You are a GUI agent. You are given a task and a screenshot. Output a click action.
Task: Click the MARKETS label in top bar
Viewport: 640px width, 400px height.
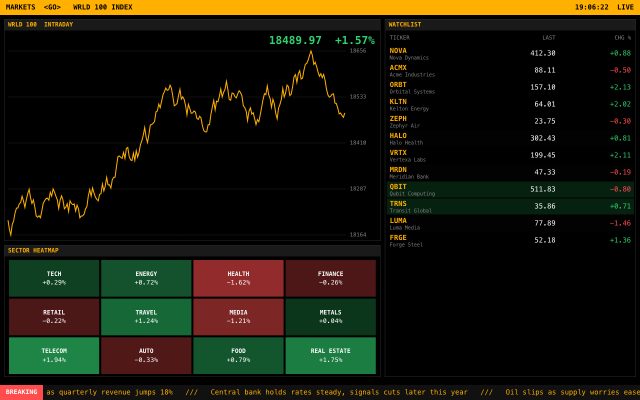[20, 7]
